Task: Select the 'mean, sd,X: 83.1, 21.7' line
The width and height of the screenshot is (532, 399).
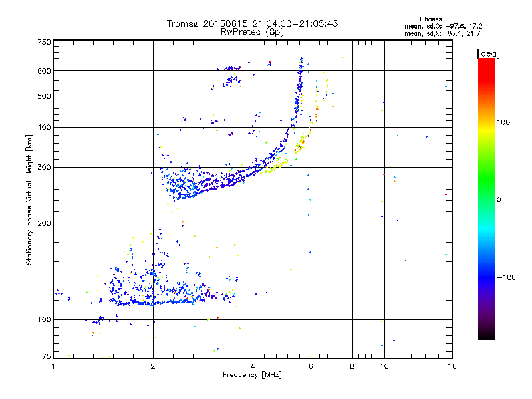Action: pos(442,33)
